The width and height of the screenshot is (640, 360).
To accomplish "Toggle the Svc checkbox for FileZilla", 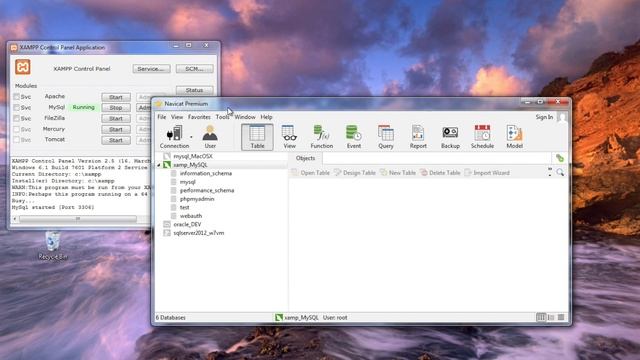I will (16, 118).
